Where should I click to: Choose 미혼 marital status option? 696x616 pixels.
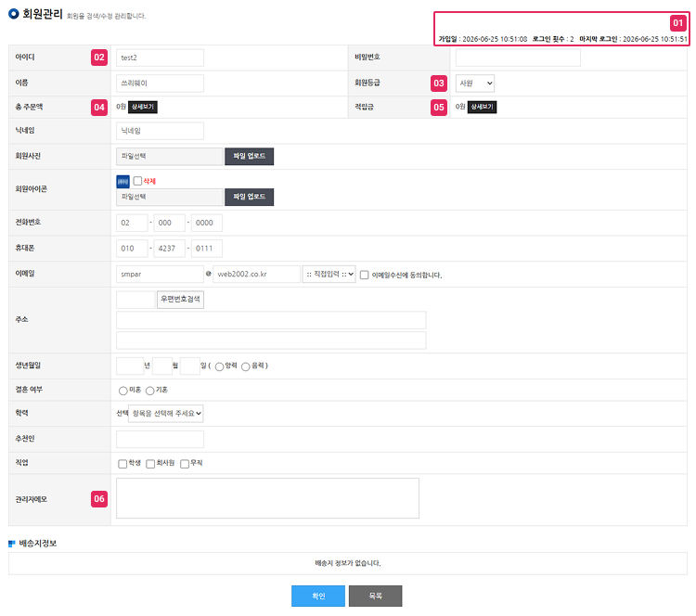122,391
